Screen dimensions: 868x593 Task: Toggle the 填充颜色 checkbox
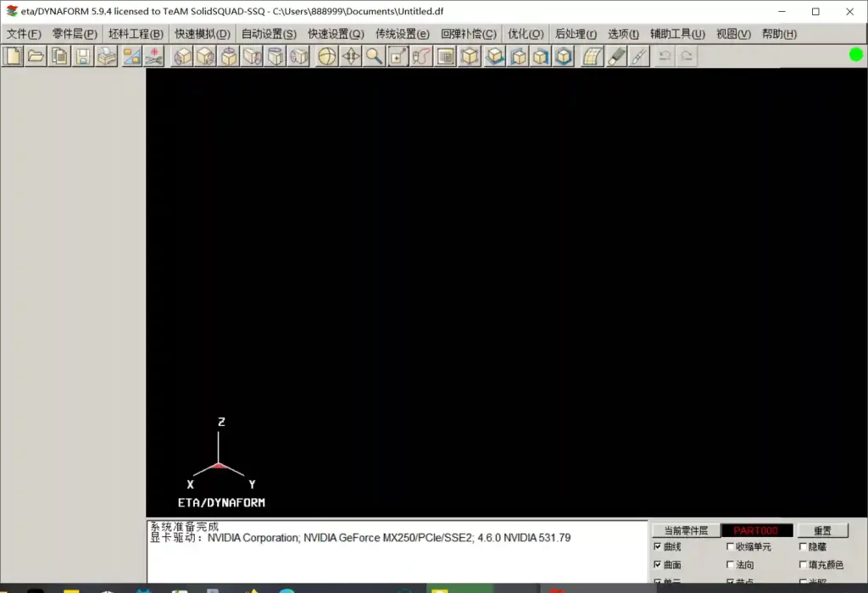[804, 565]
